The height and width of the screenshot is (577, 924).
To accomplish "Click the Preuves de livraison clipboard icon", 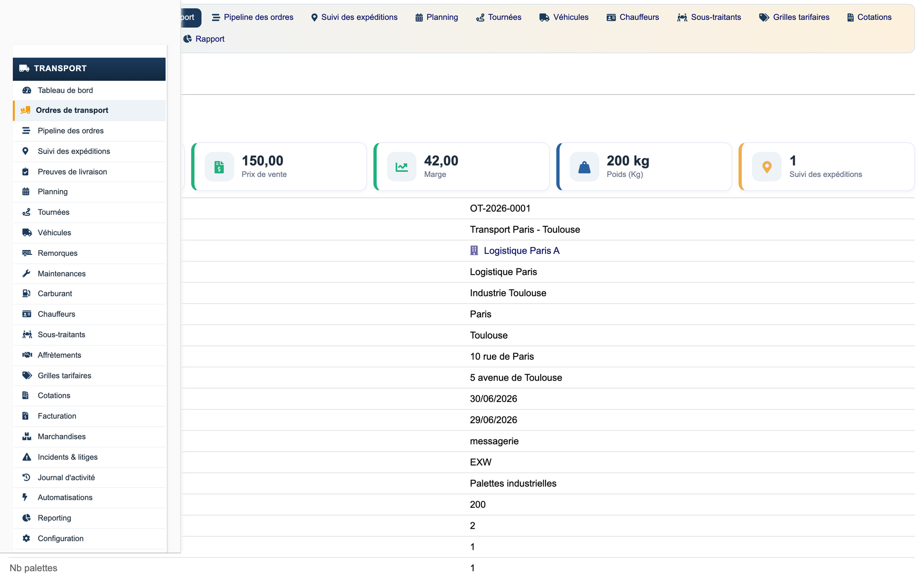I will [x=26, y=172].
